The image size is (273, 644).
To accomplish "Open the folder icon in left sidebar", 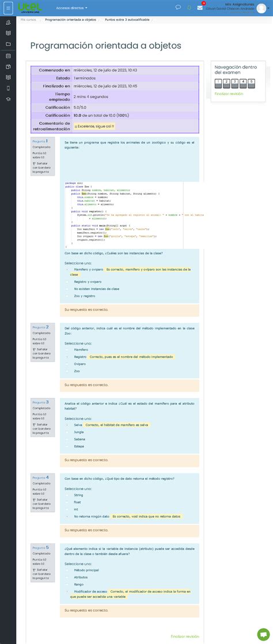I will [x=8, y=44].
